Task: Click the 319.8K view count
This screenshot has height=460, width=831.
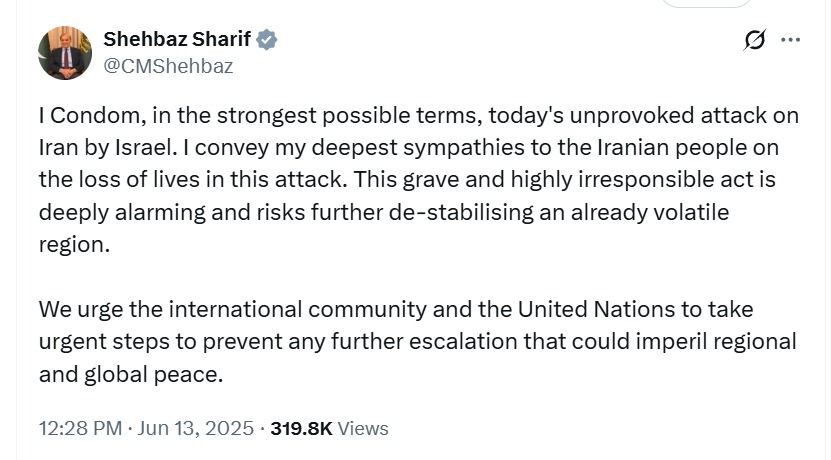Action: click(x=302, y=428)
